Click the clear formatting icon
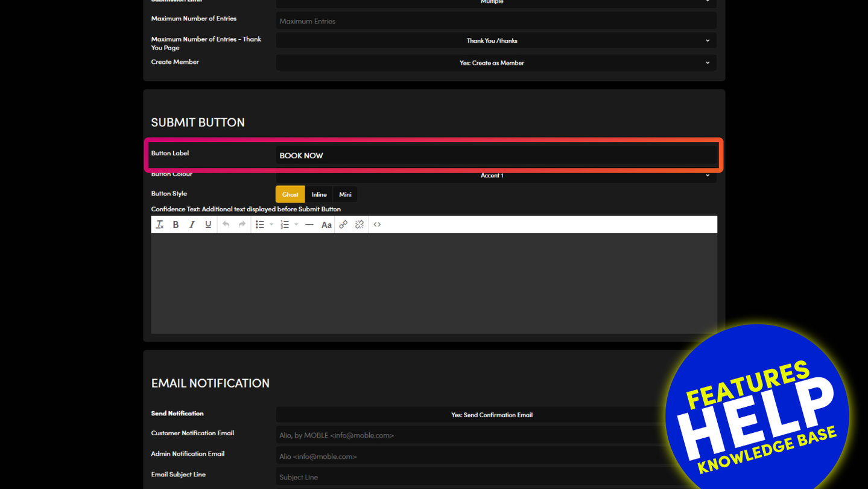 (160, 225)
